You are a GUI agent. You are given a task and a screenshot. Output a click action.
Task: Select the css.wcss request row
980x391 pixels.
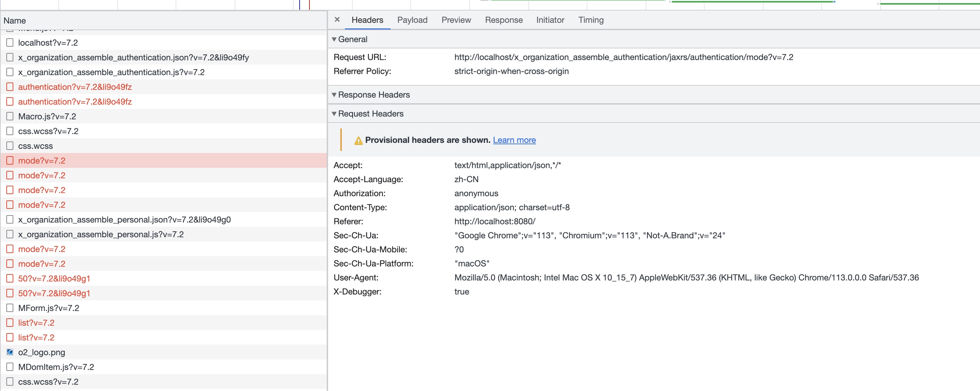[x=35, y=146]
